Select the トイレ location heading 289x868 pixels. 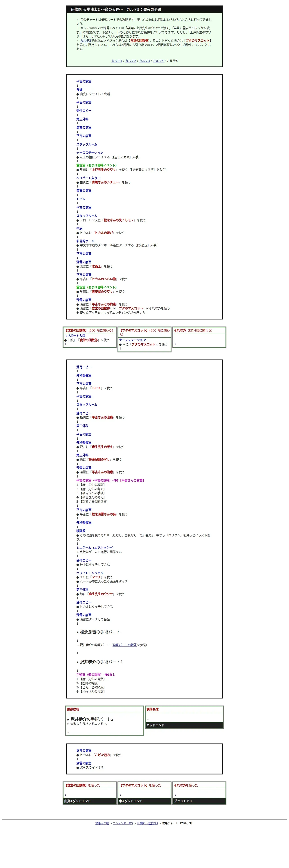(x=81, y=199)
